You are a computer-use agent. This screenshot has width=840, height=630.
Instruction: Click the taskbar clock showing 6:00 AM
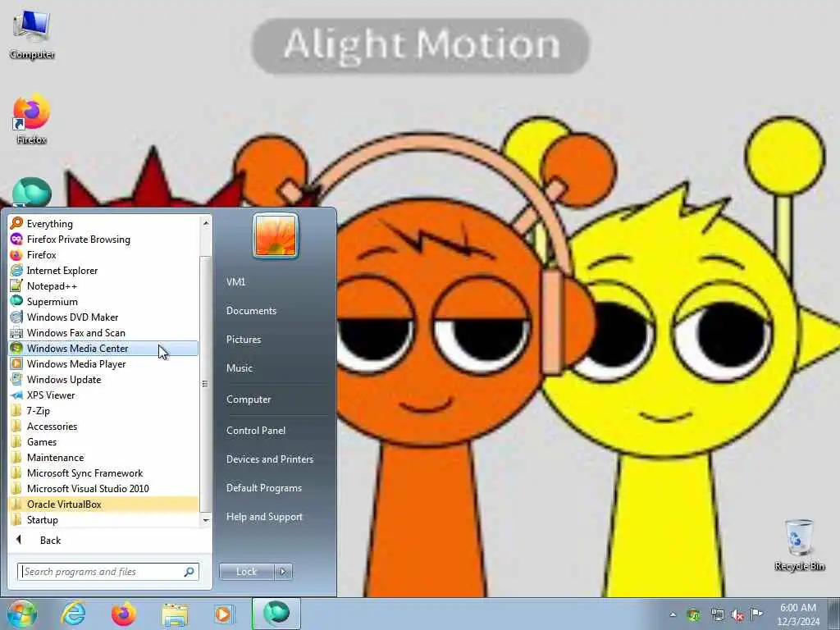[798, 614]
